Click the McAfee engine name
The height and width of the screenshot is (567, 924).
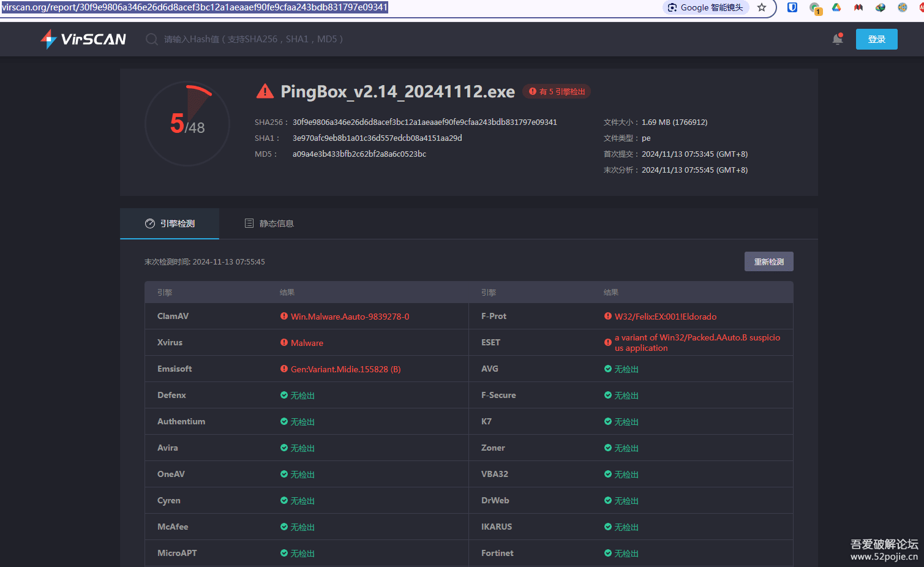coord(173,527)
